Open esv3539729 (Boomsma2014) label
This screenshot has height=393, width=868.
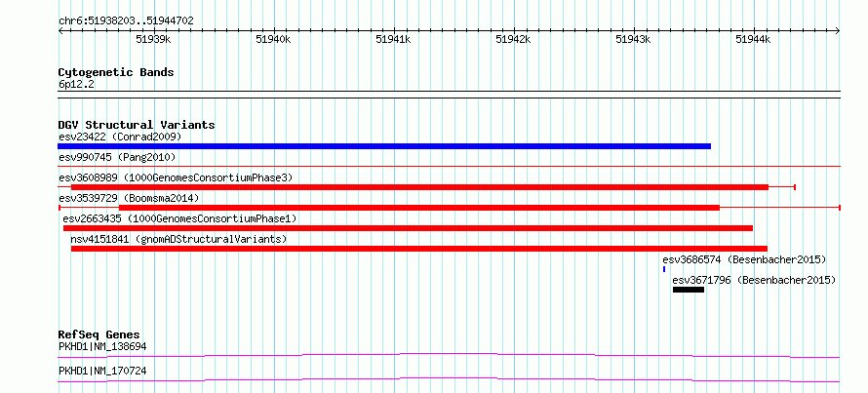click(x=129, y=198)
